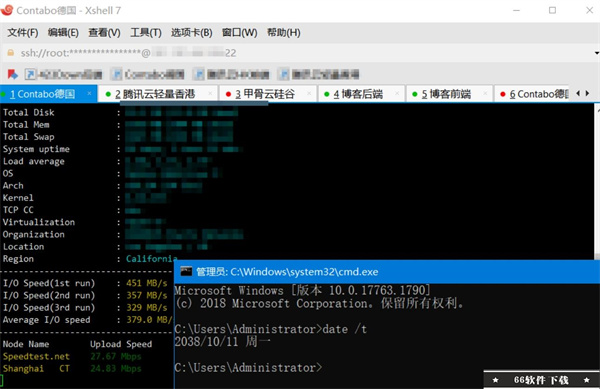Click the '27.67 Mbps' upload value
This screenshot has height=389, width=600.
click(116, 356)
